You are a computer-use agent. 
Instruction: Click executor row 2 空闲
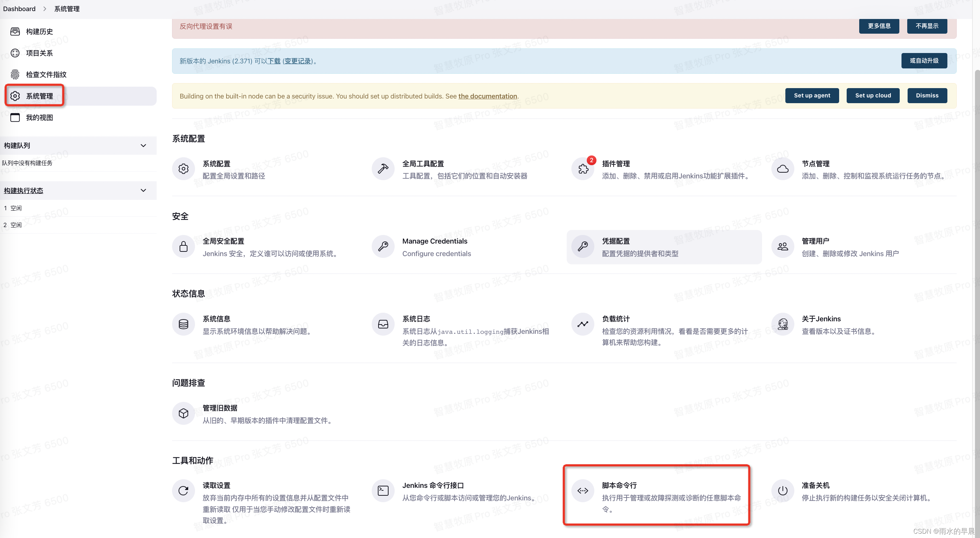[x=79, y=225]
